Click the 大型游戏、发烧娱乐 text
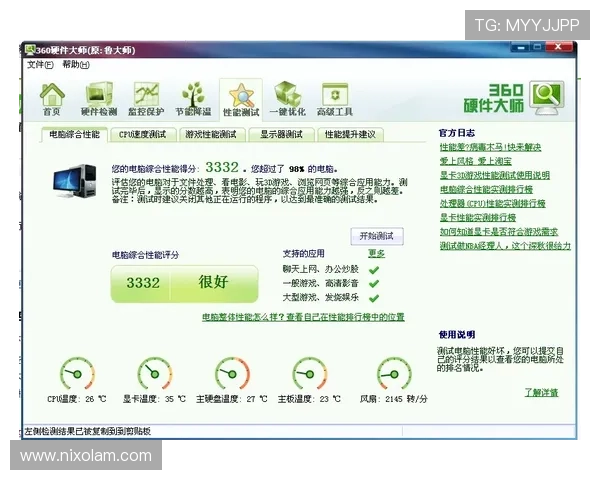600x480 pixels. pos(321,297)
